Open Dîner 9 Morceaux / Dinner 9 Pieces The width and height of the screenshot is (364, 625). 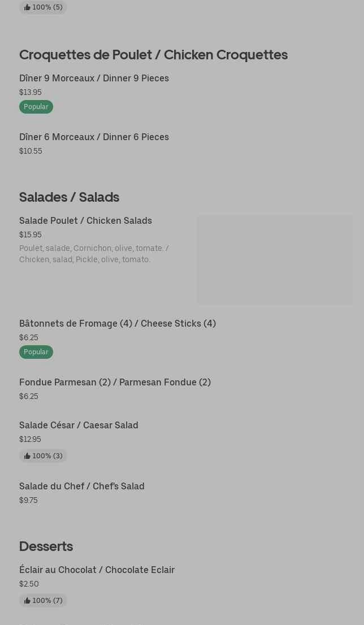(x=94, y=79)
